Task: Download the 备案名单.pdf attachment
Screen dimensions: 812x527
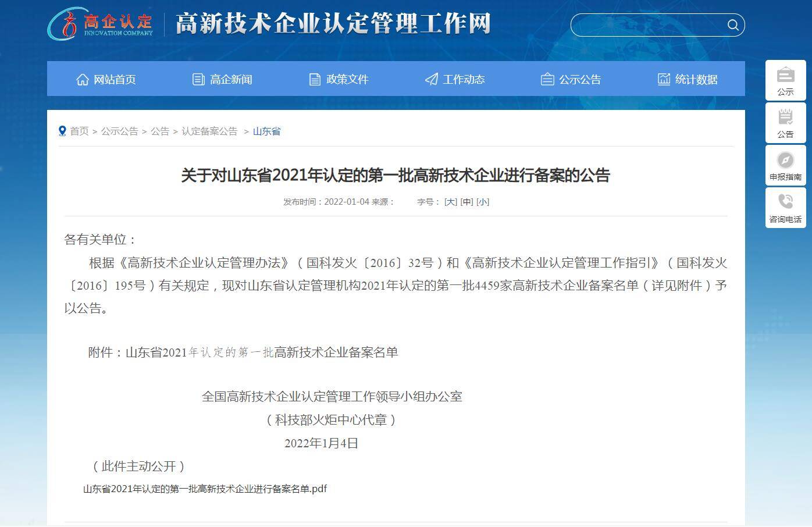Action: coord(205,489)
